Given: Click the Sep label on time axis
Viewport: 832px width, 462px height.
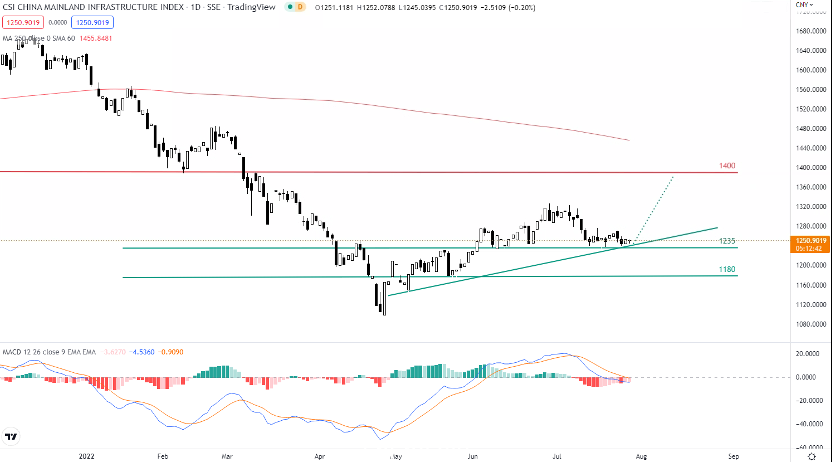Looking at the screenshot, I should 733,456.
